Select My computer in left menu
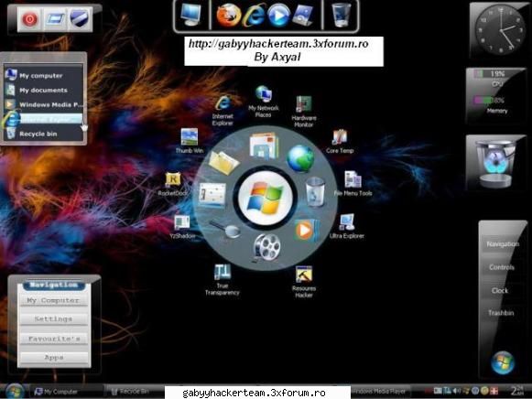The image size is (532, 399). (43, 76)
